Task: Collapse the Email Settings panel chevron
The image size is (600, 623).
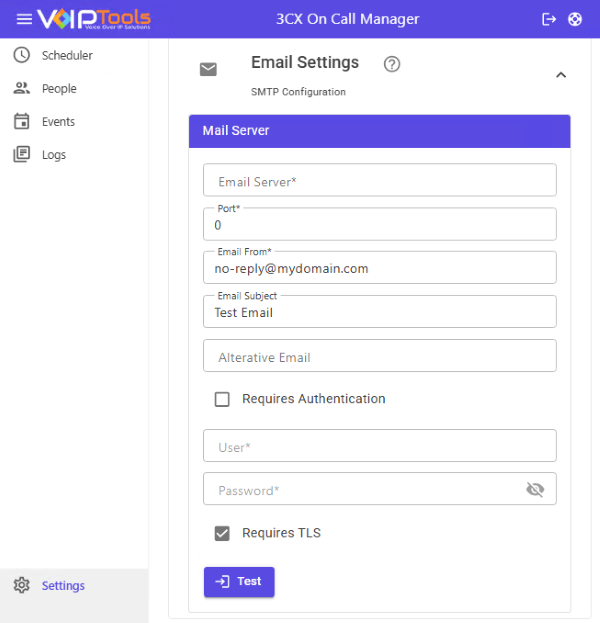Action: (x=561, y=74)
